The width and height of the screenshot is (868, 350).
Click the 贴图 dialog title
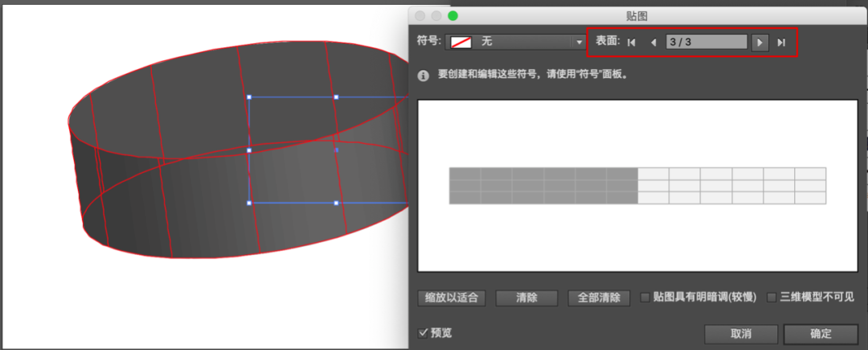pyautogui.click(x=636, y=16)
